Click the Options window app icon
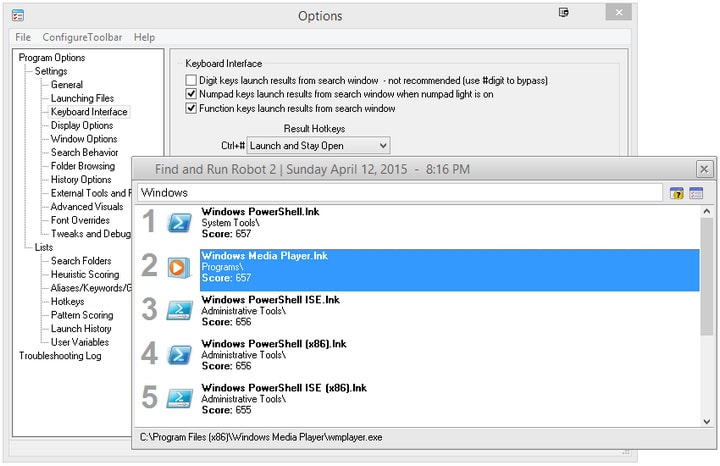Viewport: 720px width, 466px height. click(17, 16)
